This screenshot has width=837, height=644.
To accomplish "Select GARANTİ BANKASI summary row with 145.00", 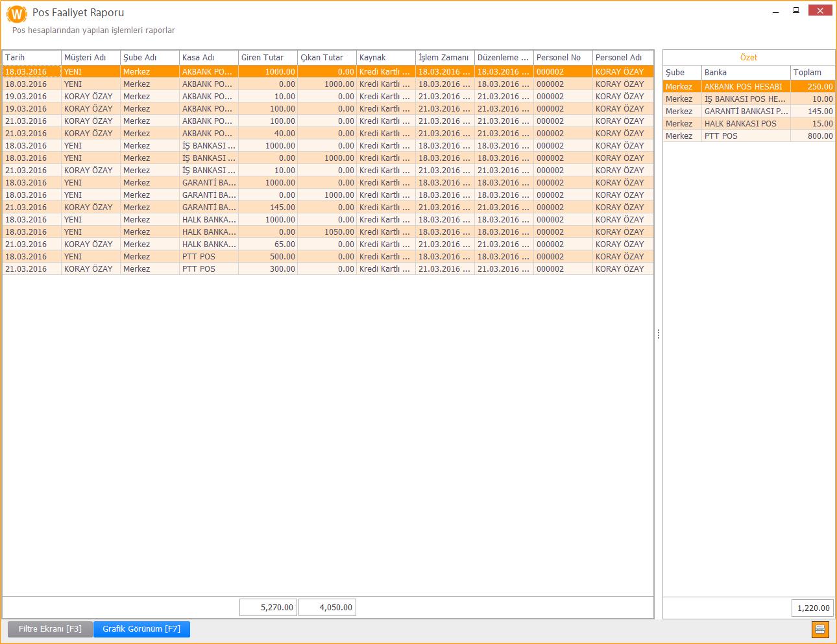I will pyautogui.click(x=746, y=112).
